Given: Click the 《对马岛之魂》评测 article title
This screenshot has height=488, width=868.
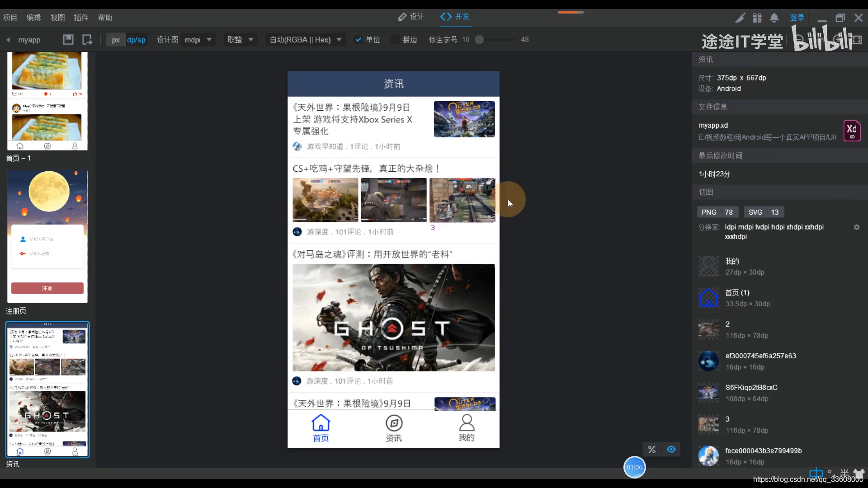Looking at the screenshot, I should [373, 254].
